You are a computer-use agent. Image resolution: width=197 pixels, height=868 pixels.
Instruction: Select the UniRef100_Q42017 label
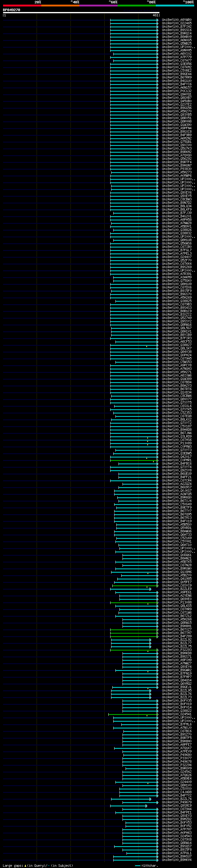click(x=176, y=457)
